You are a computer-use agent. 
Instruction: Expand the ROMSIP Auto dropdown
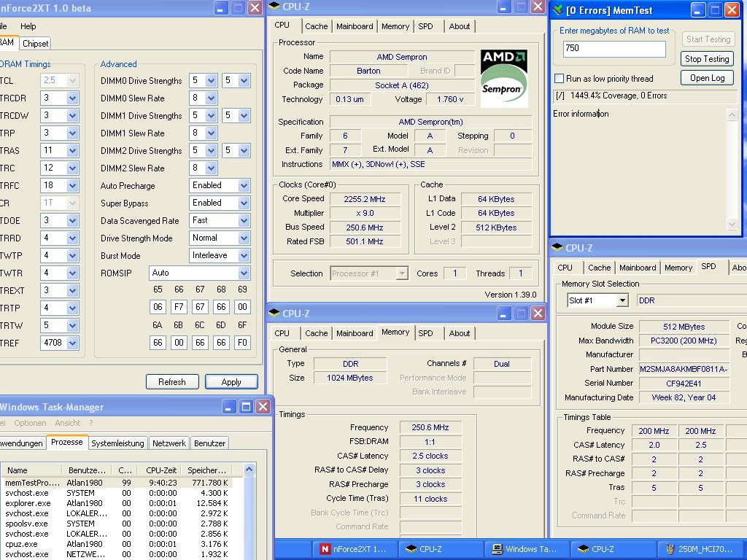pos(244,273)
